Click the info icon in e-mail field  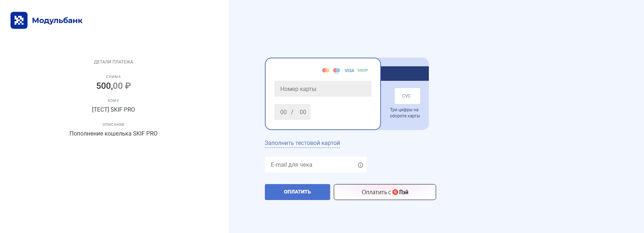(360, 165)
